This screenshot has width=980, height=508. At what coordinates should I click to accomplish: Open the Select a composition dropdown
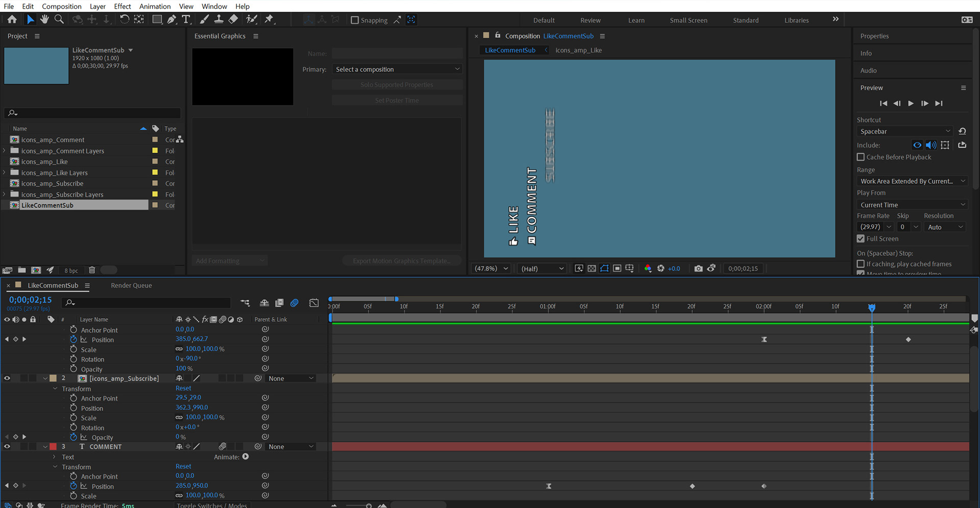coord(397,69)
